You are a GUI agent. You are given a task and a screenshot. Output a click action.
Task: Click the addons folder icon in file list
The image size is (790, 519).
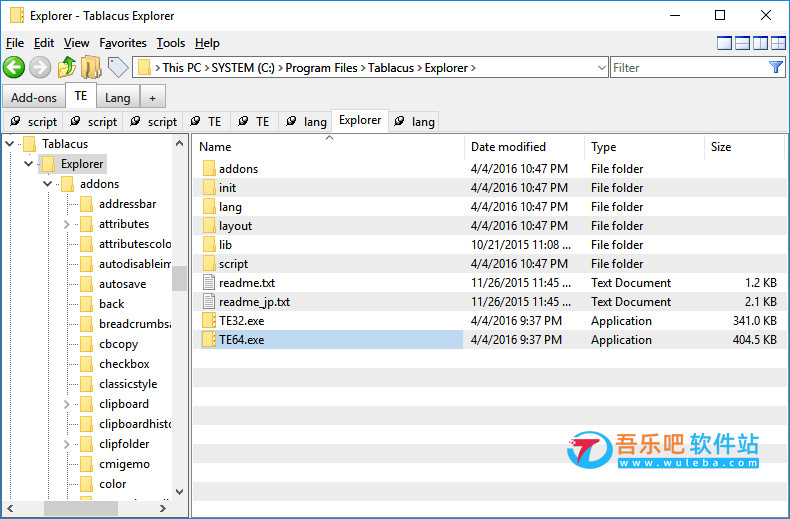click(x=209, y=168)
